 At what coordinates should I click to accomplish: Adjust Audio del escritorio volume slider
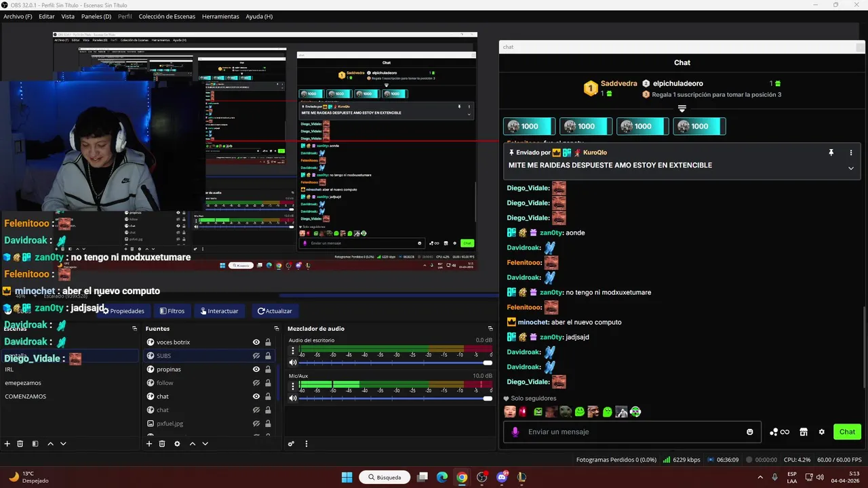pos(395,363)
